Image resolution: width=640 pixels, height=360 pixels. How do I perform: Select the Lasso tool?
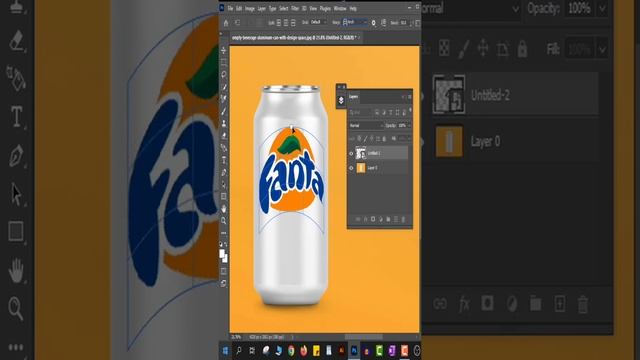(224, 74)
